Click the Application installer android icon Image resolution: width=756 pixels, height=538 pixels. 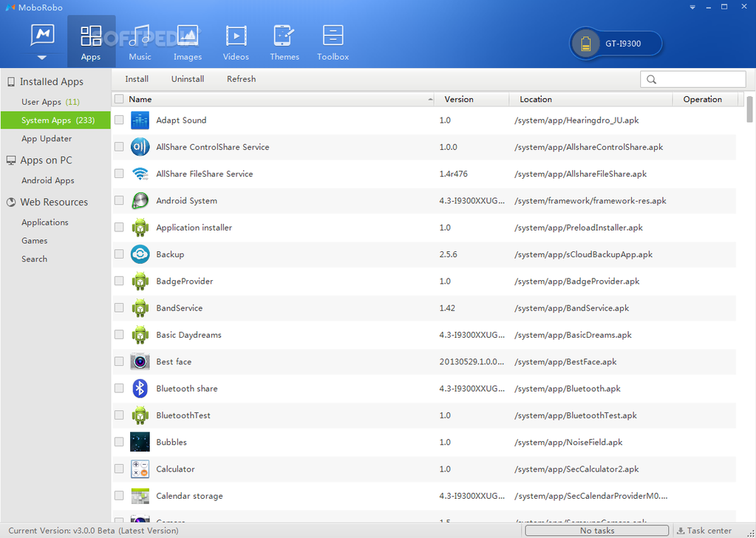[x=140, y=227]
